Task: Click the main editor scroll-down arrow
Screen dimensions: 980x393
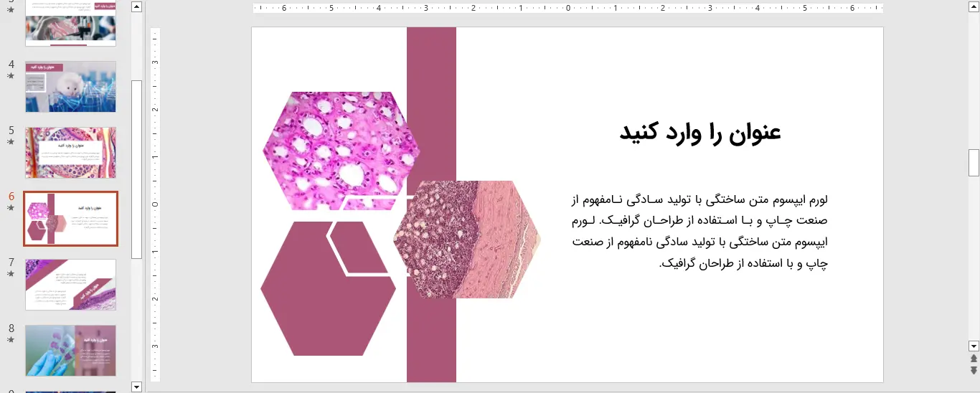Action: 974,346
